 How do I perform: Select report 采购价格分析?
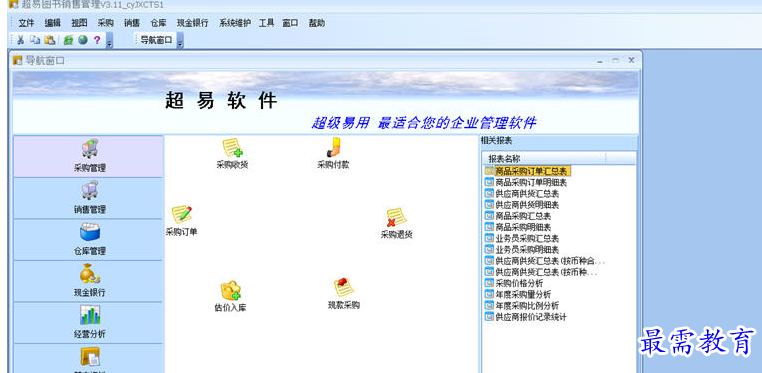click(514, 283)
